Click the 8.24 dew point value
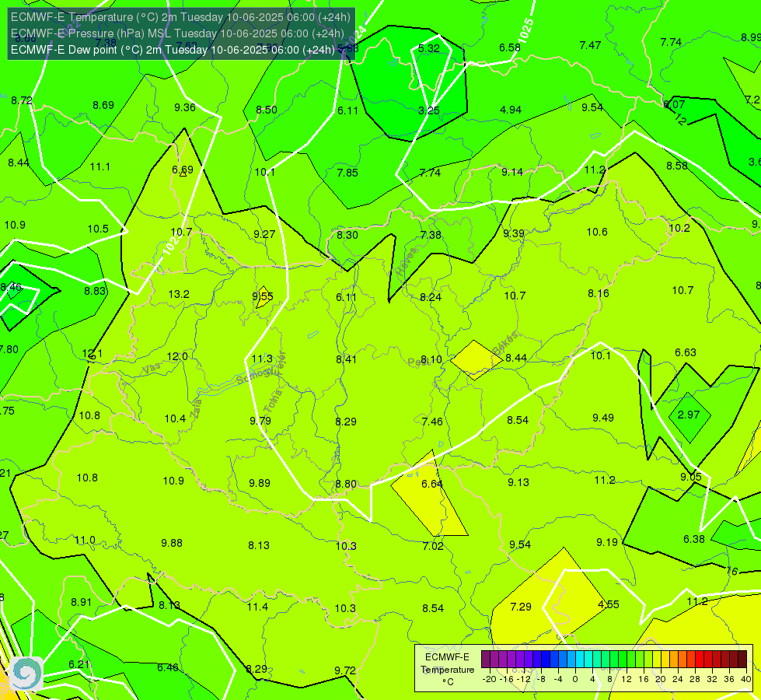Image resolution: width=761 pixels, height=700 pixels. click(431, 297)
